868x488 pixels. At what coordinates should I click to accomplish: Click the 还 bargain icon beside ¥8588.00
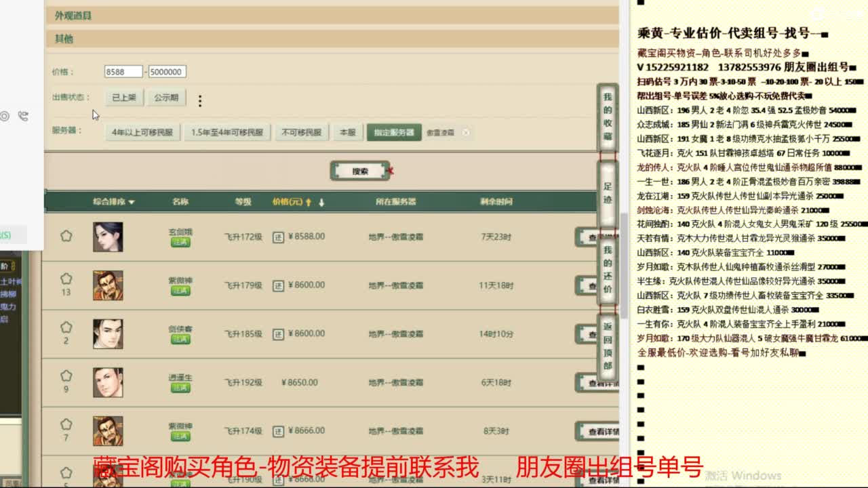tap(278, 237)
